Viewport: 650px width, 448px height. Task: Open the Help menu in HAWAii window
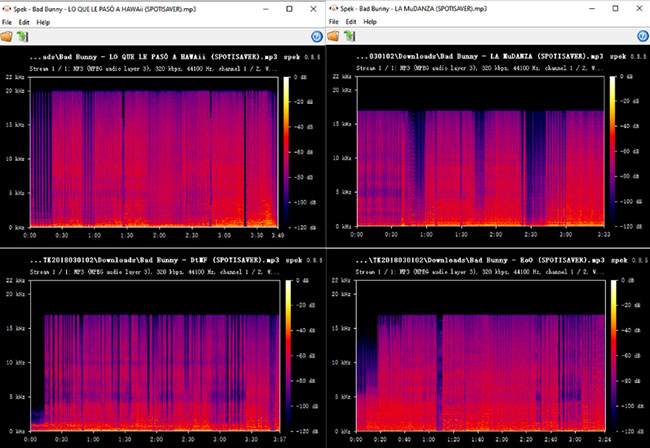(43, 22)
